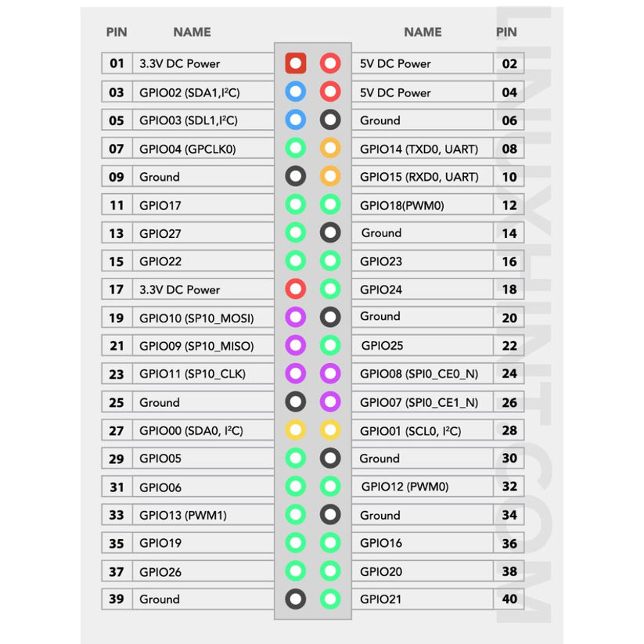The image size is (644, 644).
Task: Select the yellow GPIO01 SCL0 pin circle
Action: pos(330,430)
